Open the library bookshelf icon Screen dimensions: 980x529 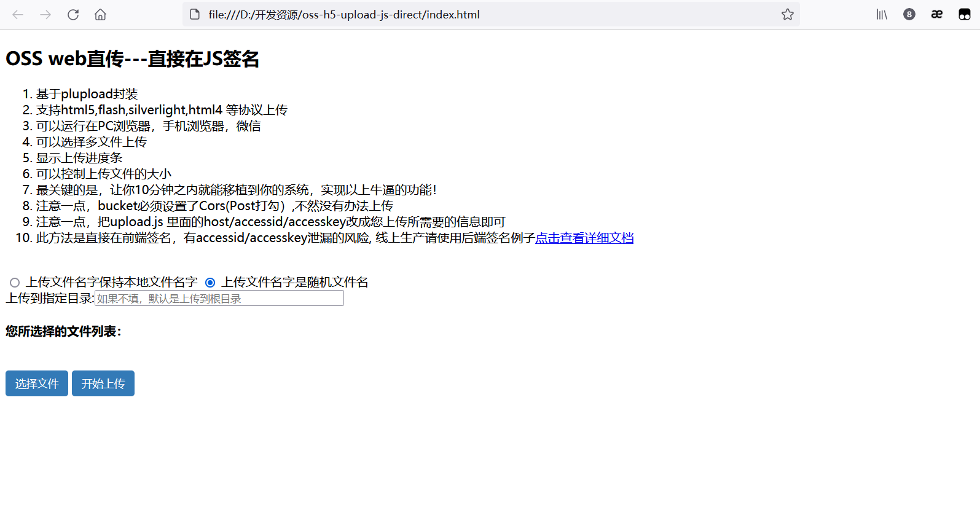[882, 15]
